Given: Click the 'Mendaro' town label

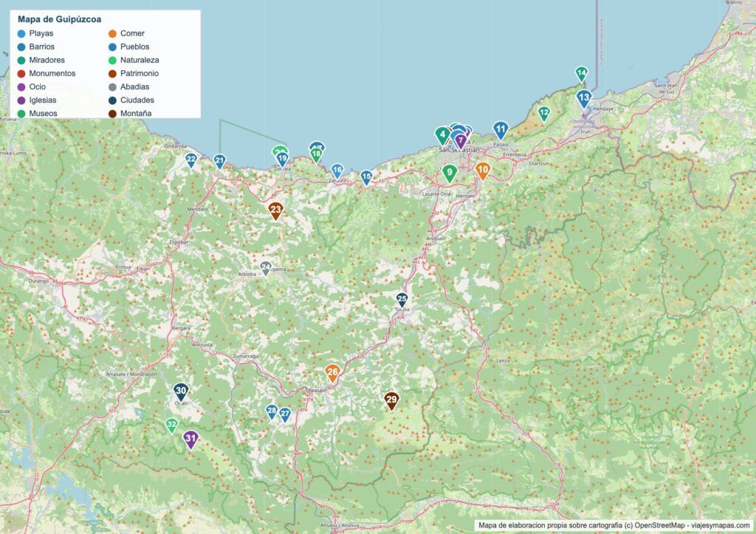Looking at the screenshot, I should [x=198, y=209].
